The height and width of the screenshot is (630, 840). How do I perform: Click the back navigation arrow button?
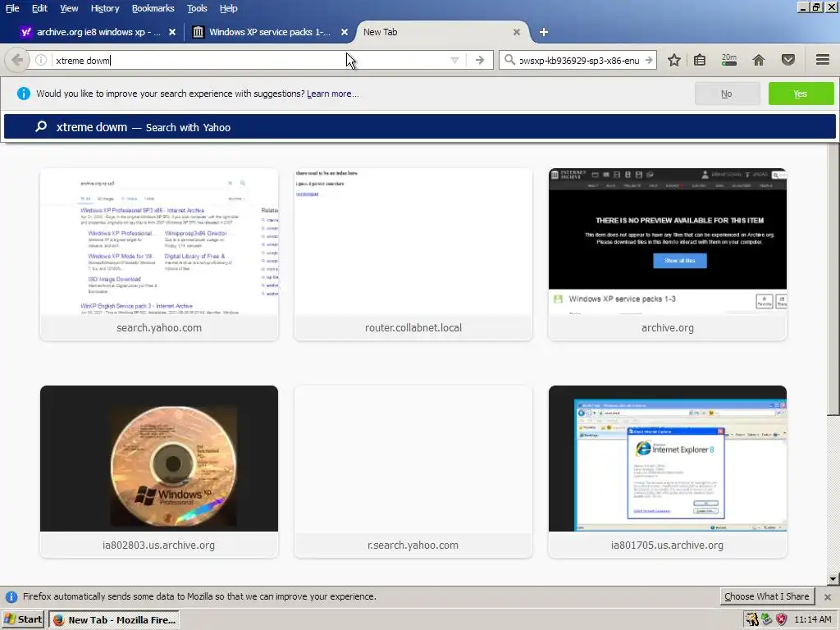pyautogui.click(x=17, y=60)
